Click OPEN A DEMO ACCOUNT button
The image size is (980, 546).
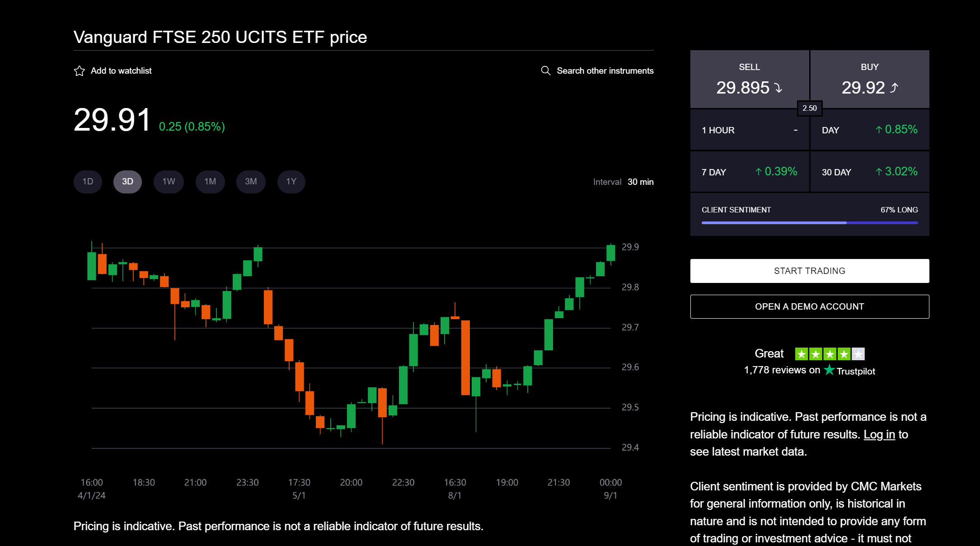[810, 306]
